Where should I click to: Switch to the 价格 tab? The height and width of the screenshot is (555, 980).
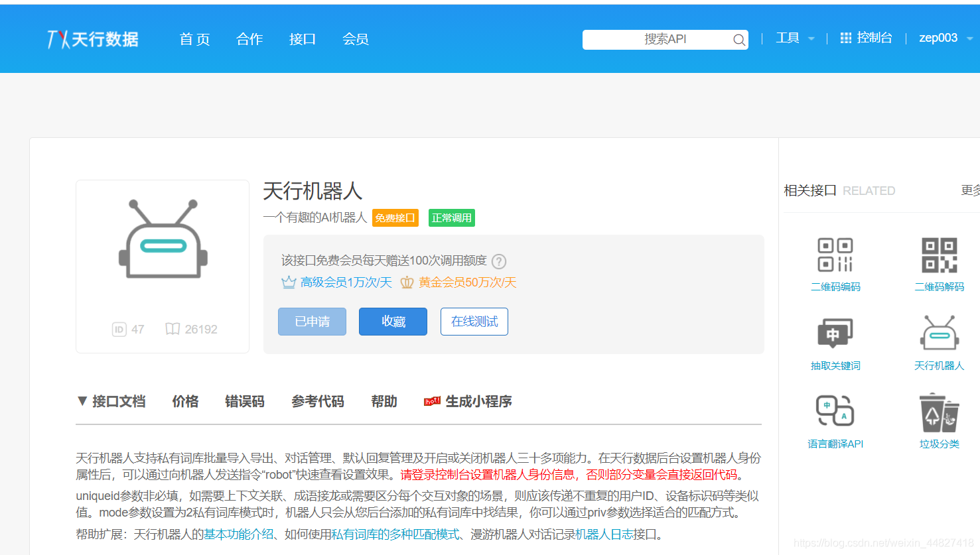(185, 401)
